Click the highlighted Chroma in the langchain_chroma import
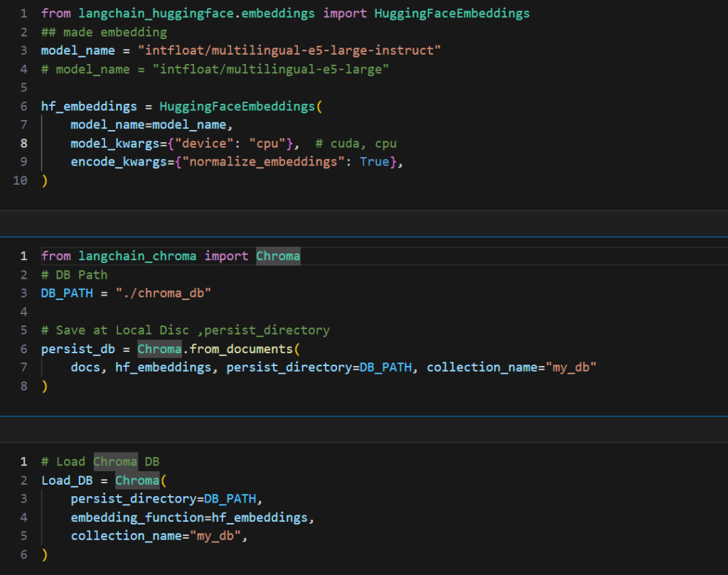 [278, 256]
